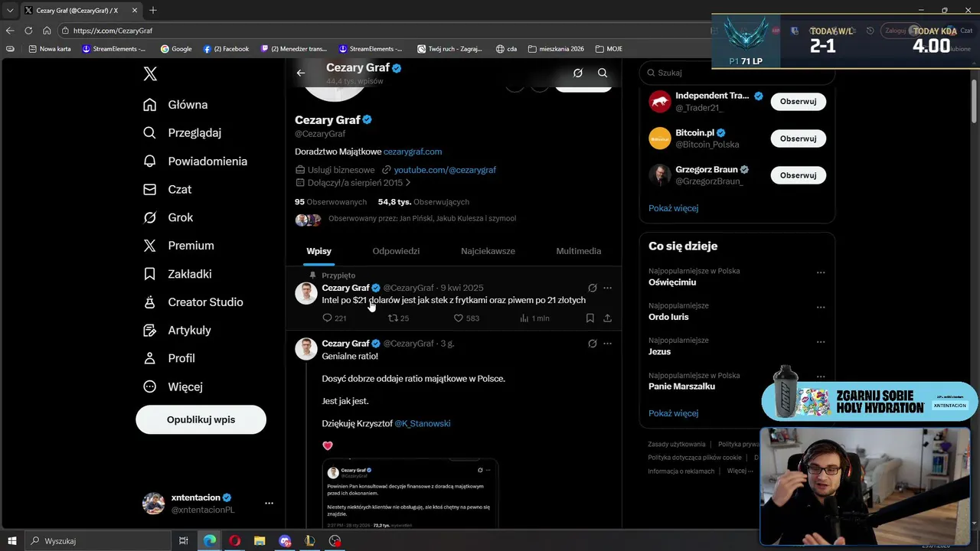980x551 pixels.
Task: Click the Zakładki bookmark icon
Action: point(150,274)
